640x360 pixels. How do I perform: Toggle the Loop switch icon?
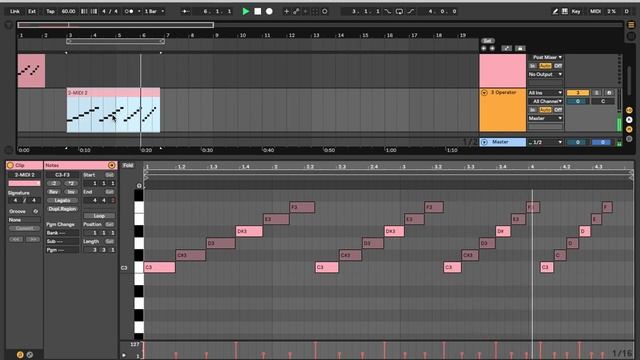(399, 11)
